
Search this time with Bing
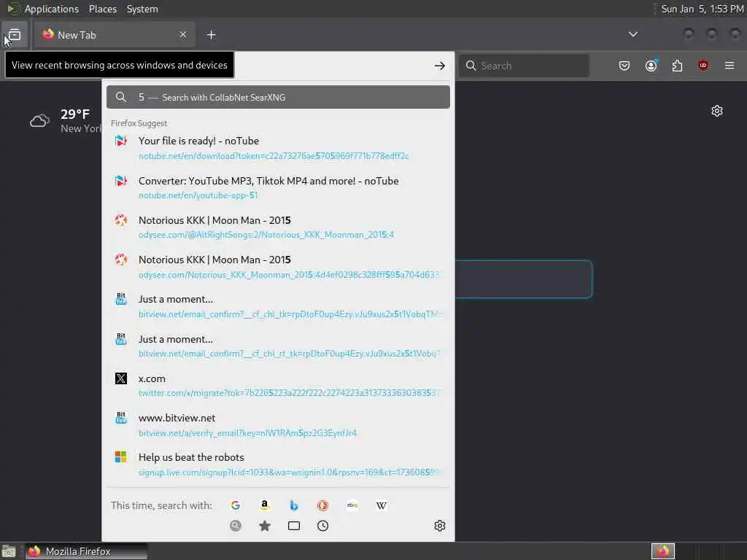294,505
